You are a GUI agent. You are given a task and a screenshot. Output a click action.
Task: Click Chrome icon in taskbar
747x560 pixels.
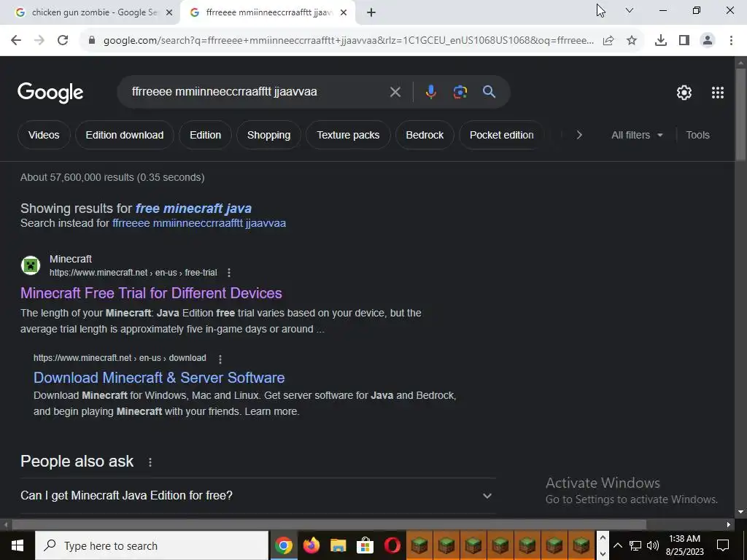tap(284, 545)
